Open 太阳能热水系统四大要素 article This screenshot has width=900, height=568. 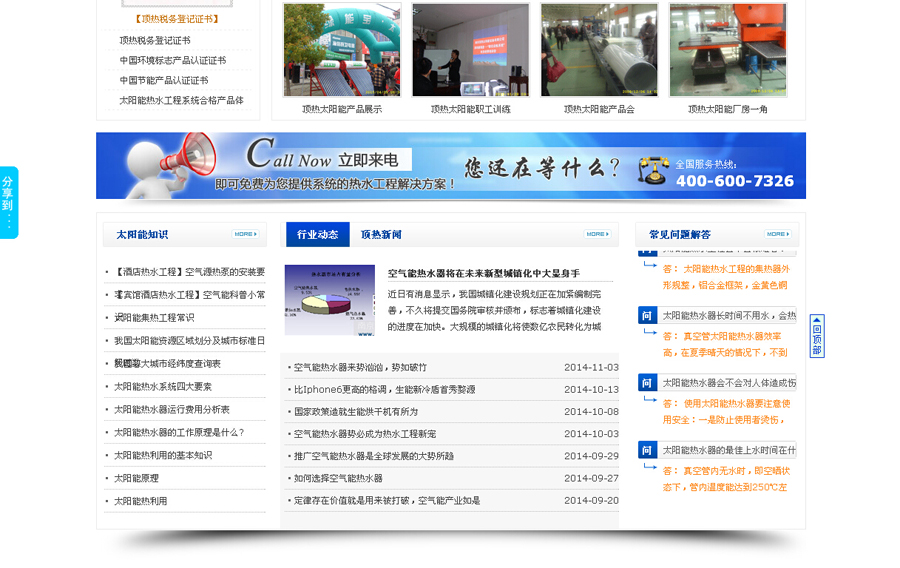coord(163,387)
